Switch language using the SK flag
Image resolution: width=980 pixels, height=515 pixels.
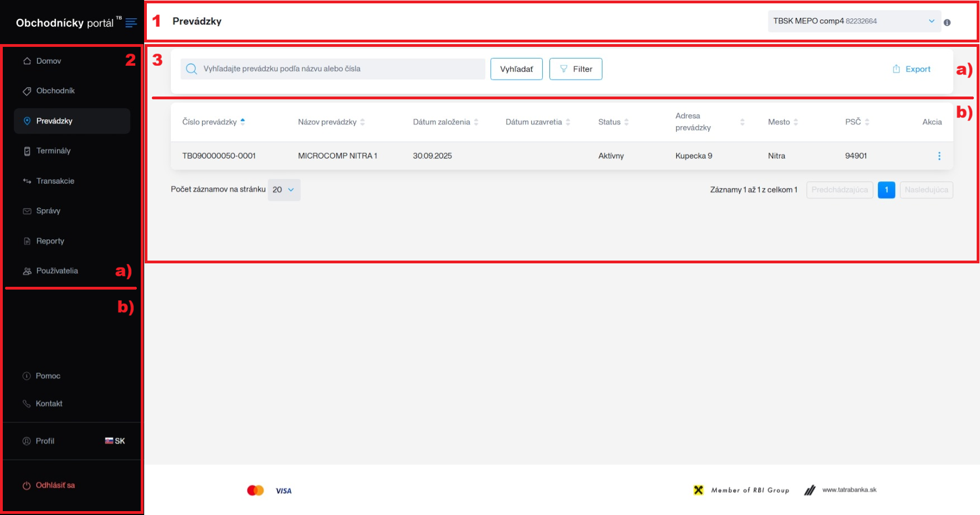coord(115,441)
